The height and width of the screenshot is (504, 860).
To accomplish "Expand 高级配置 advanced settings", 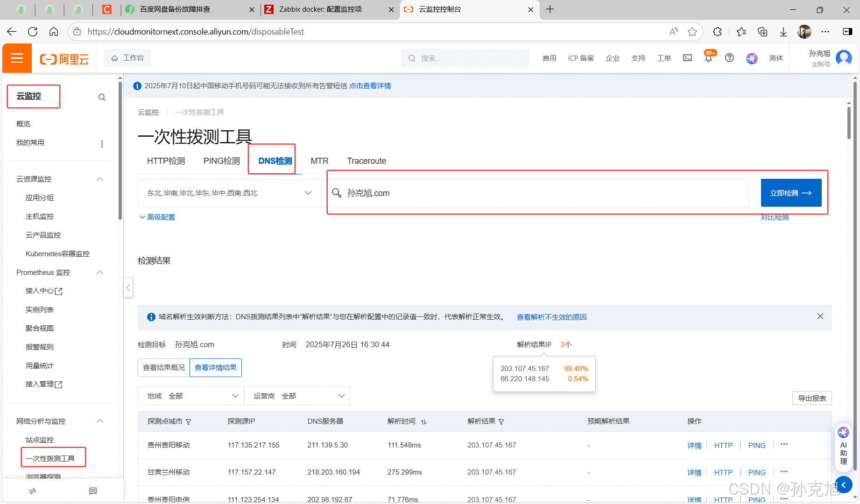I will pos(157,217).
